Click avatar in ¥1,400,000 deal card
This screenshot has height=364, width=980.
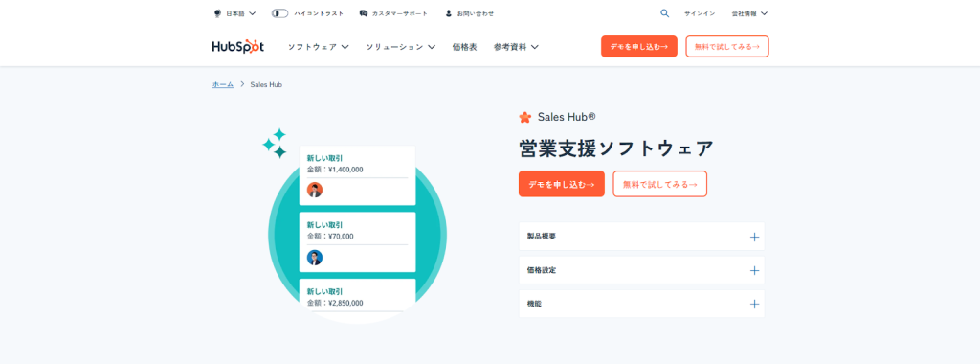coord(315,190)
